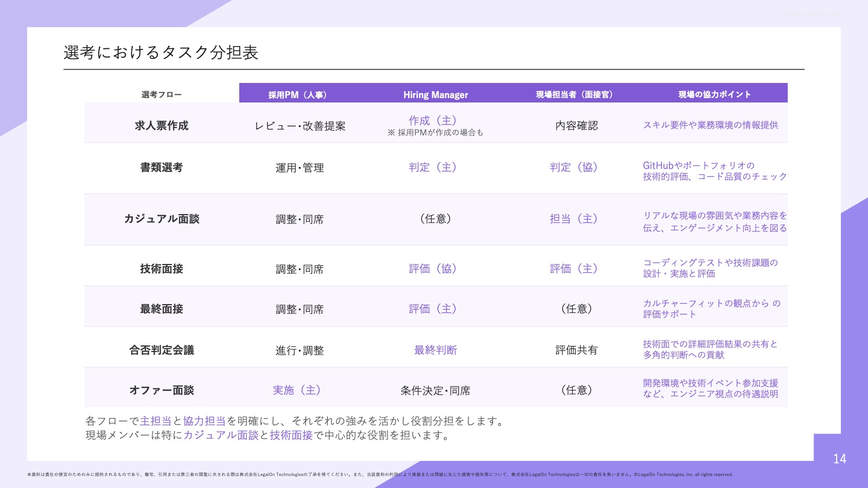Viewport: 868px width, 488px height.
Task: Click the 技術面接 row label
Action: pyautogui.click(x=162, y=269)
